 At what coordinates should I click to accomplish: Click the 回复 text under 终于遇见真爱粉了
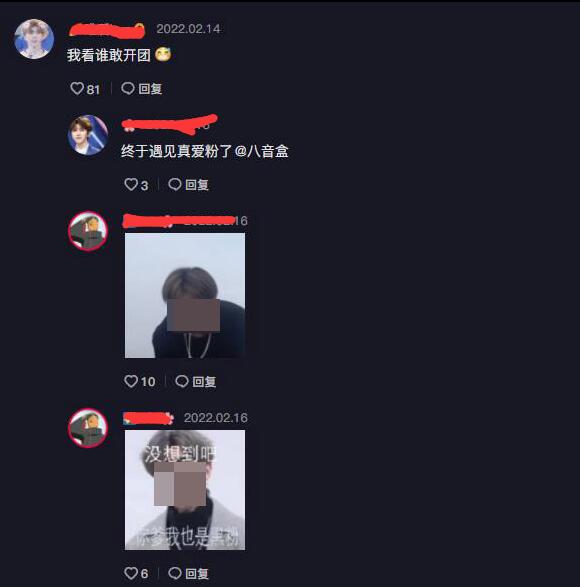click(x=197, y=185)
